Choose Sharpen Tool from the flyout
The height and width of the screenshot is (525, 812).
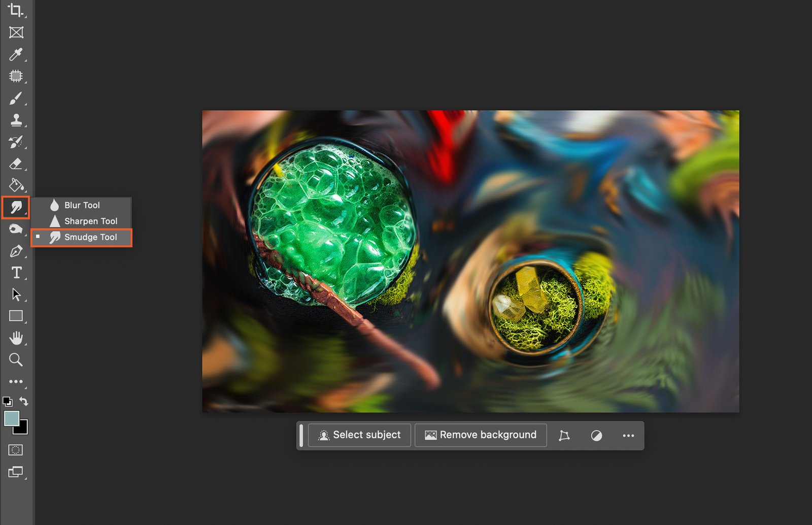(x=90, y=221)
